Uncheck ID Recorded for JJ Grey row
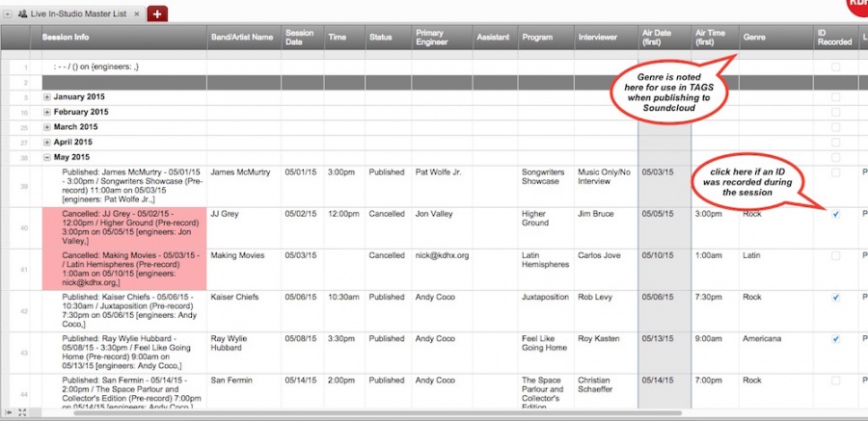The image size is (868, 421). click(835, 214)
